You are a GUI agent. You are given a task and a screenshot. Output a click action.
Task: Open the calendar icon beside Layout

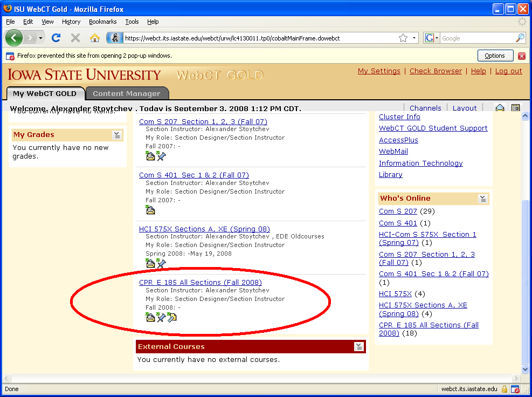[515, 108]
